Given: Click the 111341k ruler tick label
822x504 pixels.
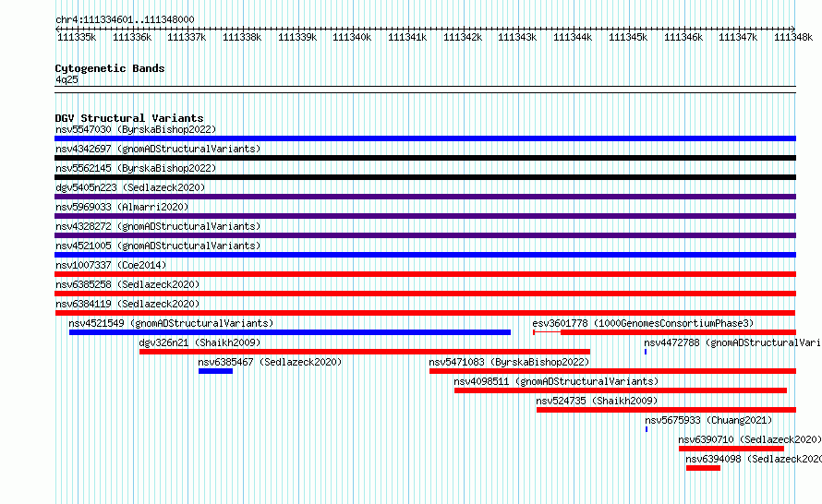Looking at the screenshot, I should click(407, 37).
